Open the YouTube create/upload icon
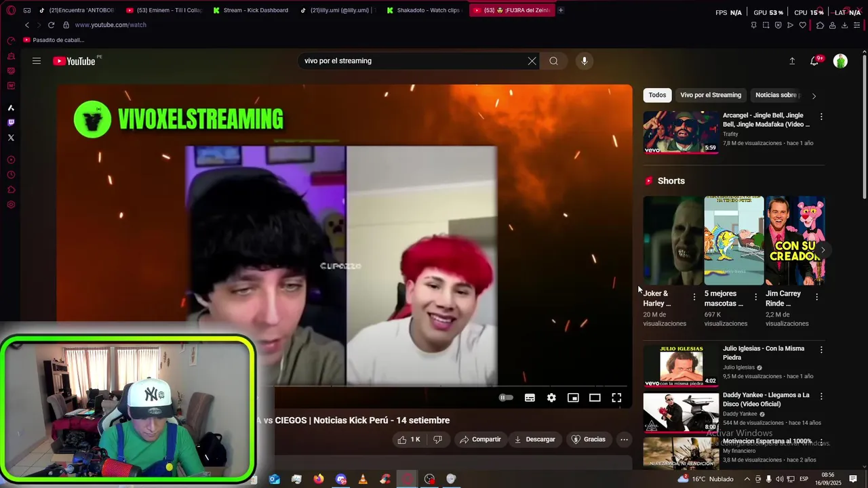Image resolution: width=868 pixels, height=488 pixels. [x=792, y=61]
